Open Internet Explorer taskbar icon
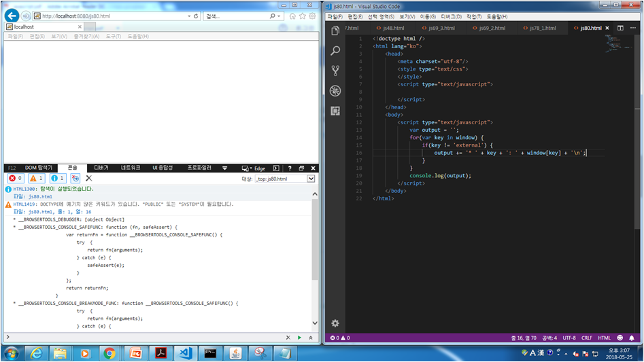Image resolution: width=644 pixels, height=362 pixels. coord(36,353)
